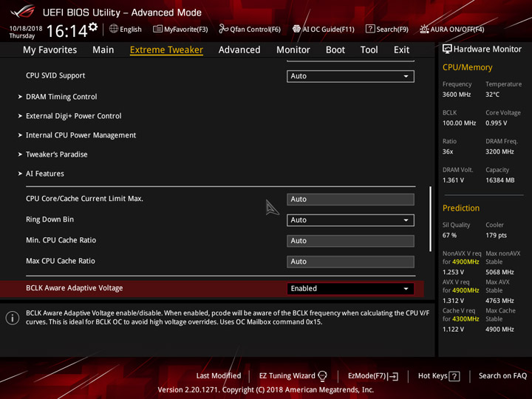Select Ring Down Bin label
The width and height of the screenshot is (532, 399).
coord(50,219)
